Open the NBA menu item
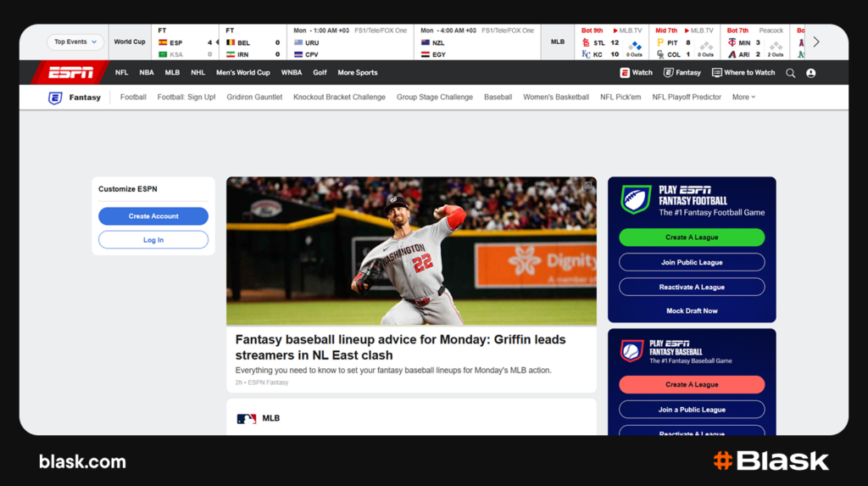Image resolution: width=868 pixels, height=486 pixels. click(147, 73)
